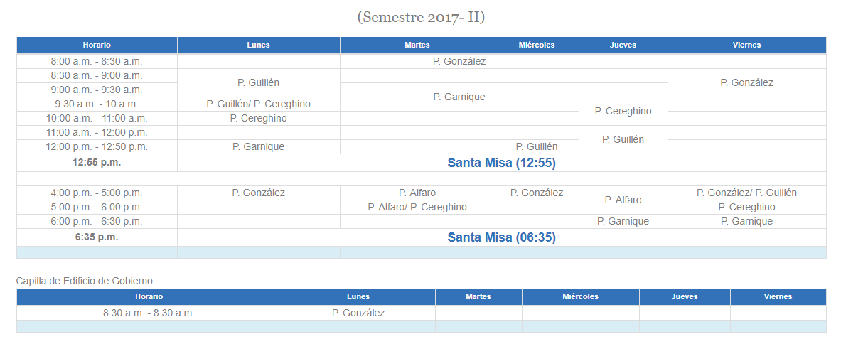Select the 8:00 a.m. - 8:30 a.m. time row
Viewport: 868px width, 339px height.
(x=97, y=61)
